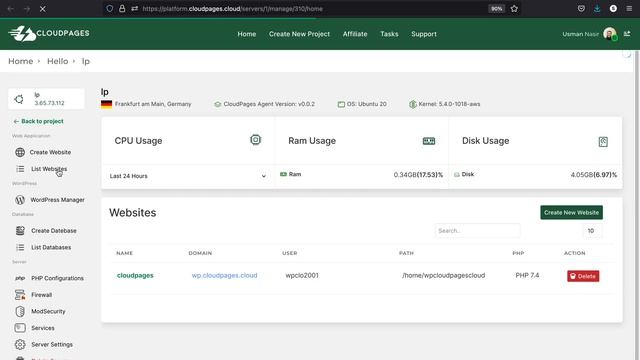Click the Create Database icon
Image resolution: width=640 pixels, height=360 pixels.
tap(20, 231)
